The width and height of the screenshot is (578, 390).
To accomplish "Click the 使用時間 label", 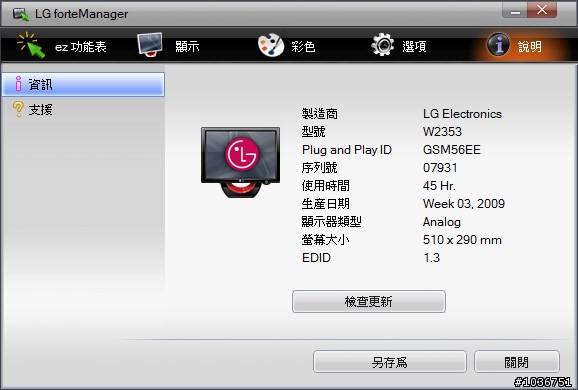I will point(325,185).
